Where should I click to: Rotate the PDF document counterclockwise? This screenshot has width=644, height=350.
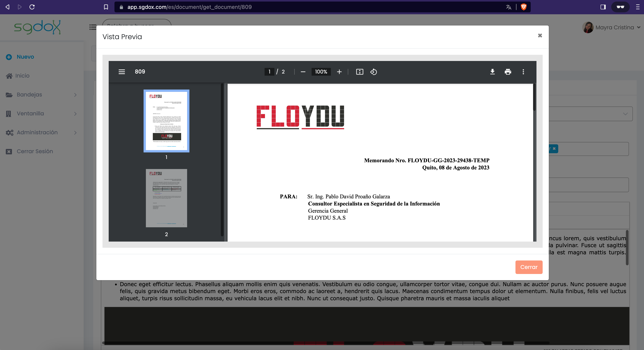tap(373, 72)
